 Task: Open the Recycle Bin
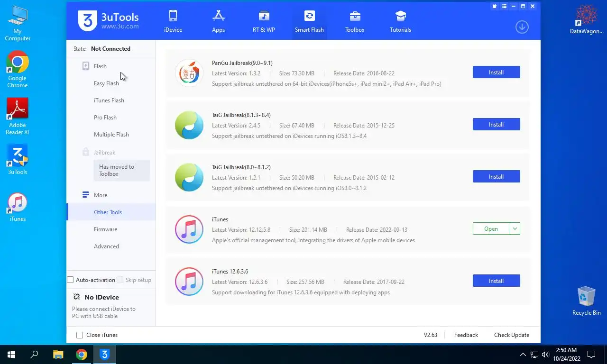587,301
